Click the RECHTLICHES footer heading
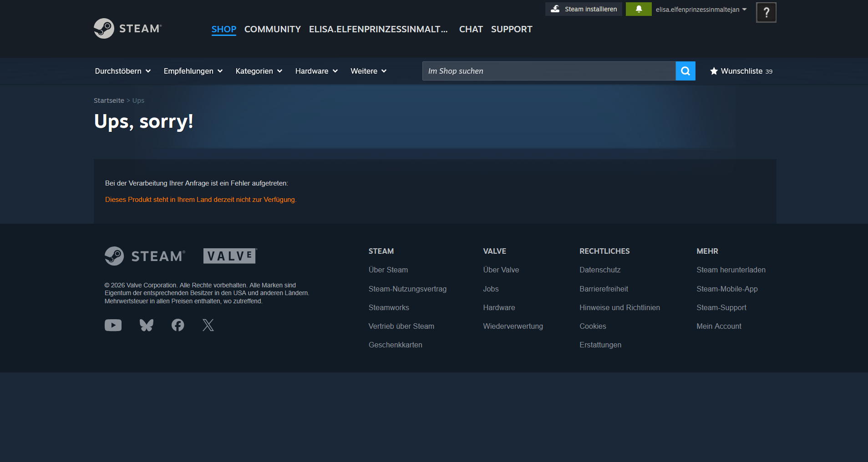 [604, 251]
